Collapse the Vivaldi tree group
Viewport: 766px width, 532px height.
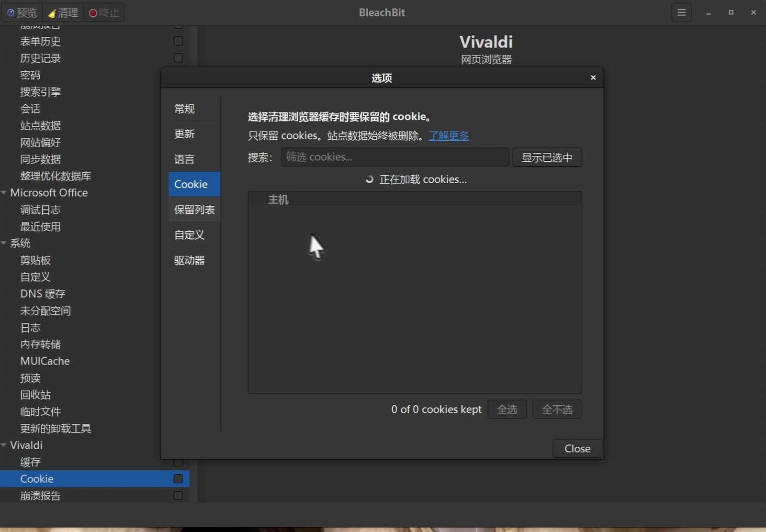click(4, 445)
